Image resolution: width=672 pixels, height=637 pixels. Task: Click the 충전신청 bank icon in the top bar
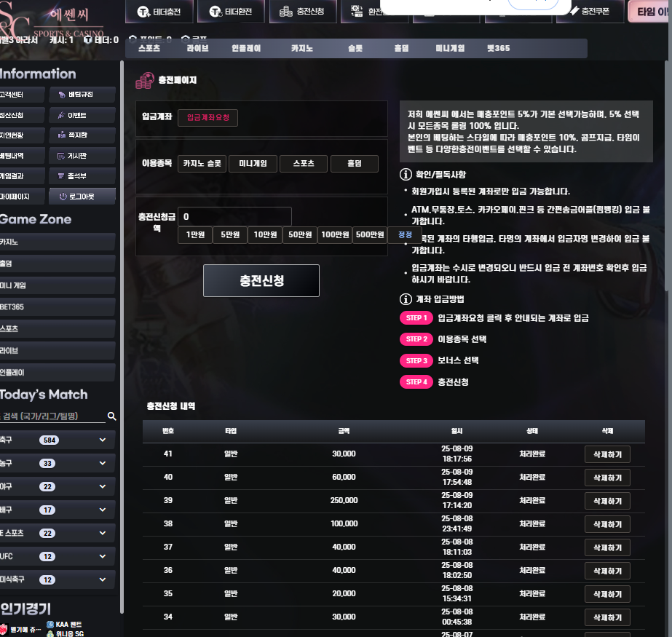(x=286, y=12)
